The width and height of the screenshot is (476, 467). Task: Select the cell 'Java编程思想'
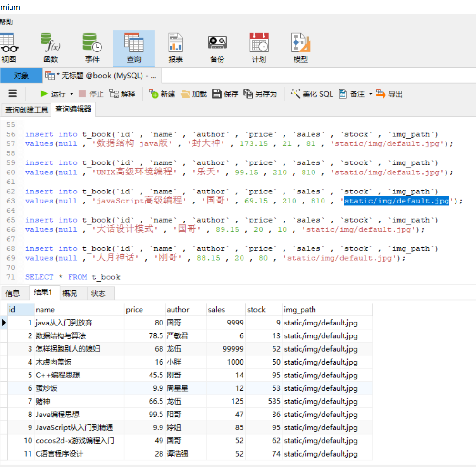coord(79,415)
